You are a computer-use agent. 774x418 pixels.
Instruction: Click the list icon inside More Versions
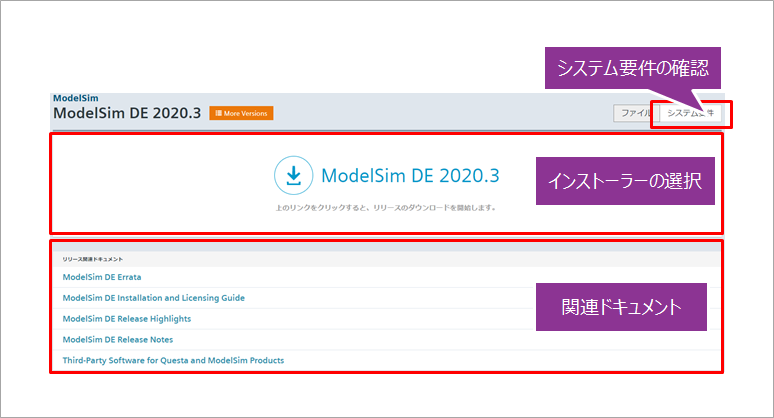tap(218, 114)
